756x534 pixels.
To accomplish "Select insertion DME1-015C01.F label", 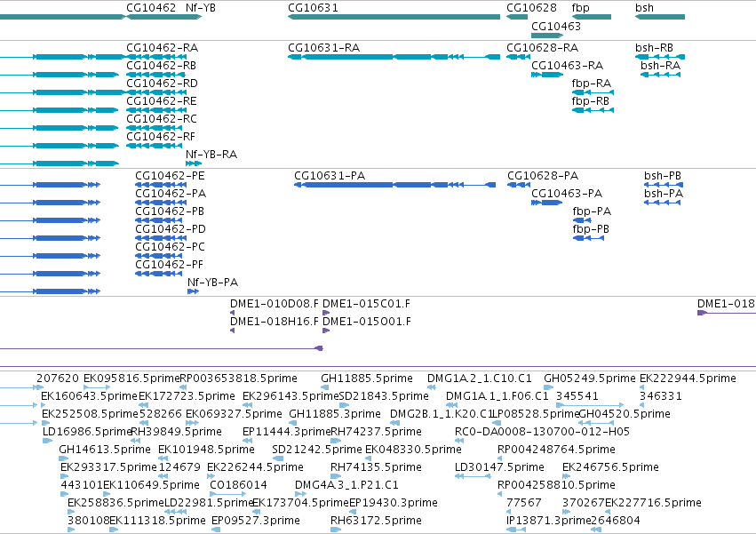I will [366, 304].
